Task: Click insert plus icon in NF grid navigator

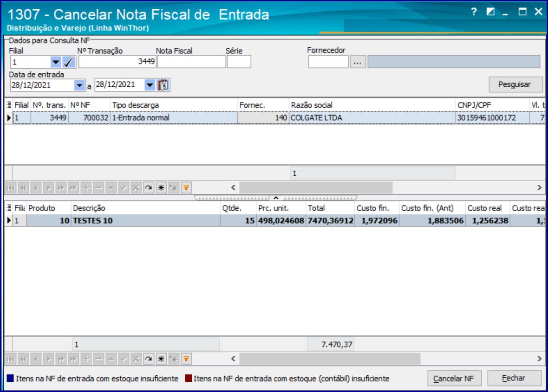Action: click(86, 188)
